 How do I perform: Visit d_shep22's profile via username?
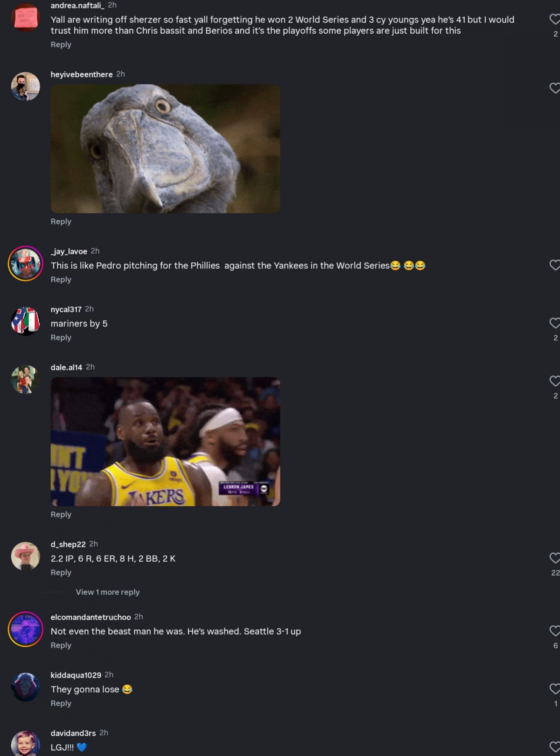[x=68, y=544]
